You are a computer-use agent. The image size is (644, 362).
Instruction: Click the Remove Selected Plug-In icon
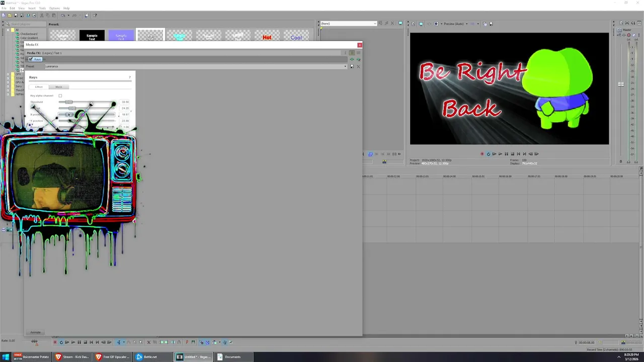point(358,59)
